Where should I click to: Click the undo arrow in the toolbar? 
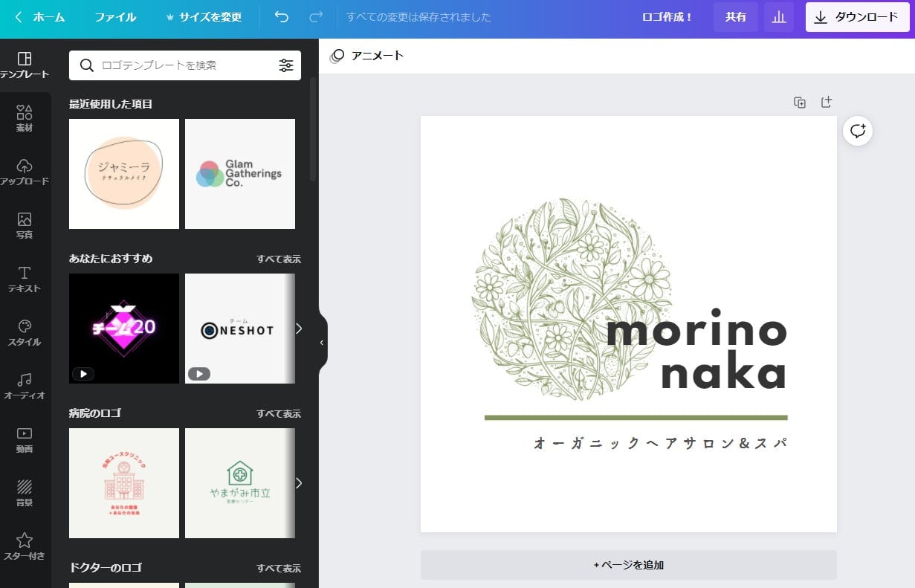coord(281,16)
